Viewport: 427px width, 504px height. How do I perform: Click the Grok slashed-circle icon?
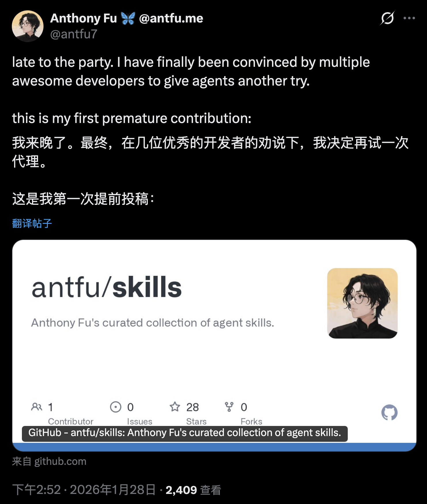tap(387, 18)
